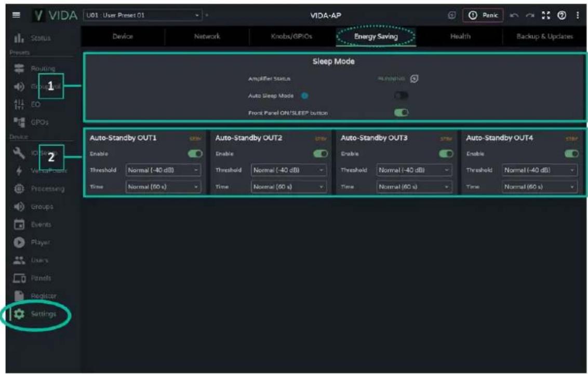The height and width of the screenshot is (374, 588).
Task: Click the VIDA-AP device title
Action: [326, 16]
